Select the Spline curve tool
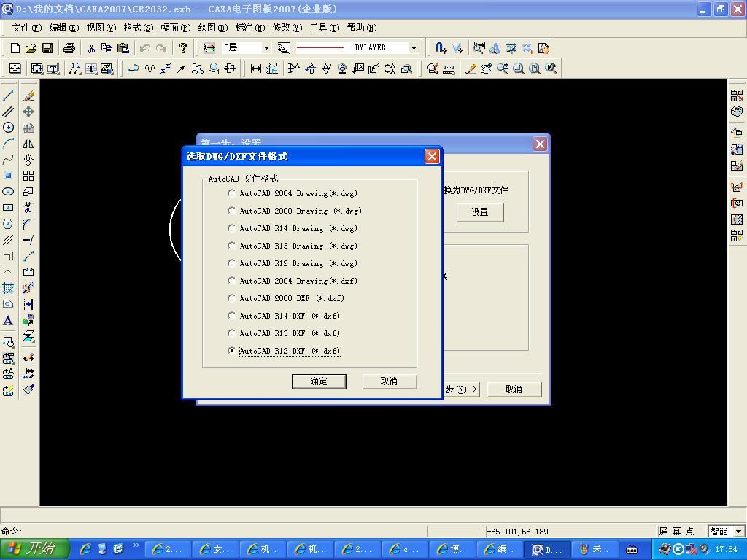Viewport: 747px width, 560px height. (x=8, y=160)
